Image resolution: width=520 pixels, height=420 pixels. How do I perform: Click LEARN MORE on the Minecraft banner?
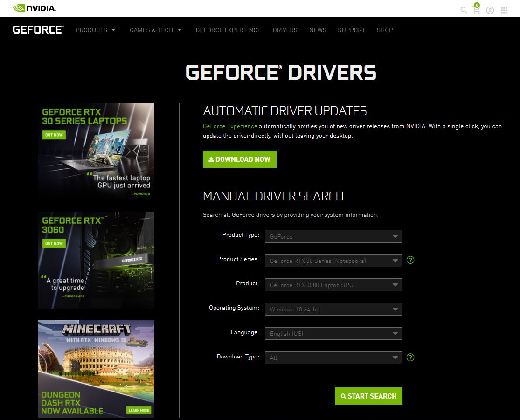pos(138,410)
